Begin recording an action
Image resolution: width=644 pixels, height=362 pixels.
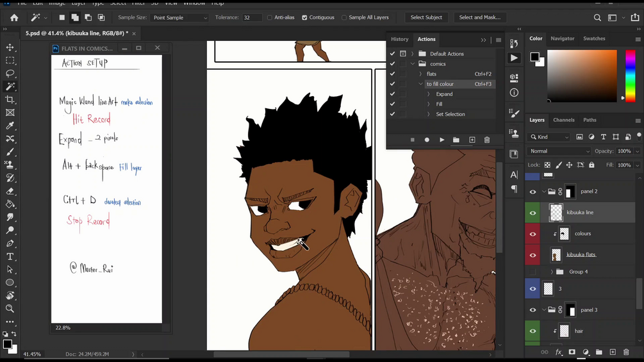pyautogui.click(x=427, y=140)
